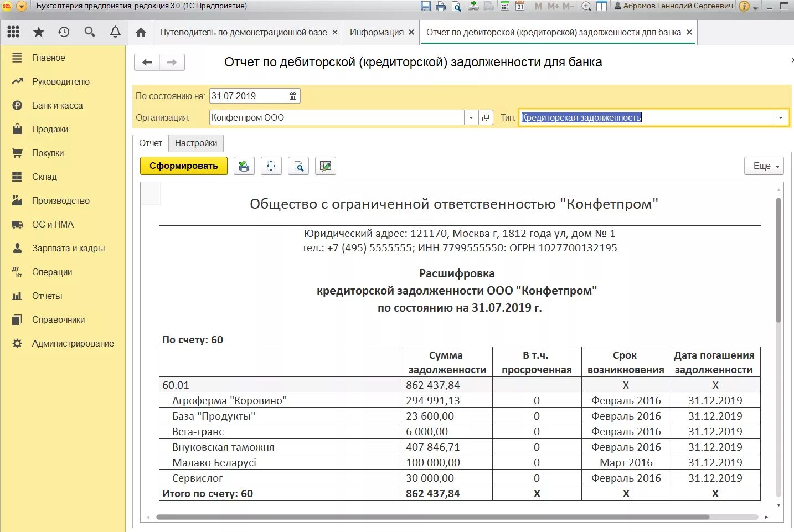Click the Вега-транс row name
Screen dimensions: 794x532
point(198,431)
